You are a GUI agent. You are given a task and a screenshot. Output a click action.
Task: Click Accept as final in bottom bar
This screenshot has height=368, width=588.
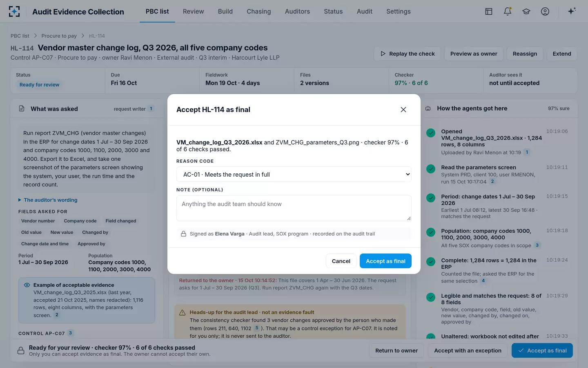[542, 350]
